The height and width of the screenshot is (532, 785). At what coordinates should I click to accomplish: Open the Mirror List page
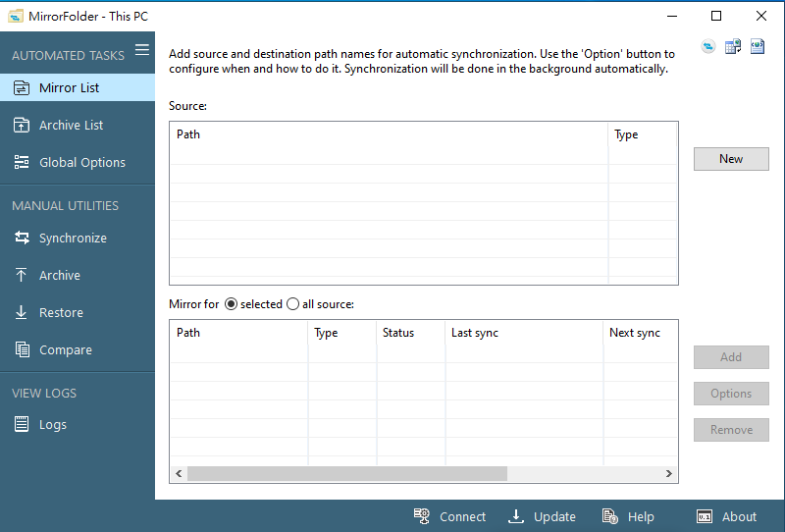(x=69, y=87)
